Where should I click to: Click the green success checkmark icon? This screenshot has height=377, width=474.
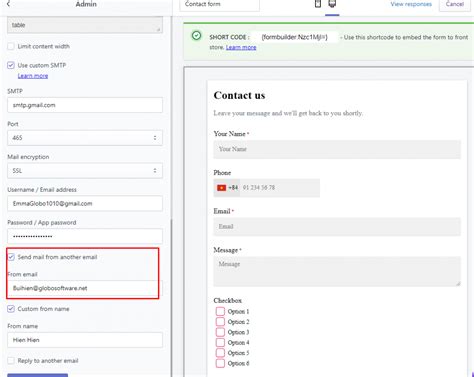197,35
